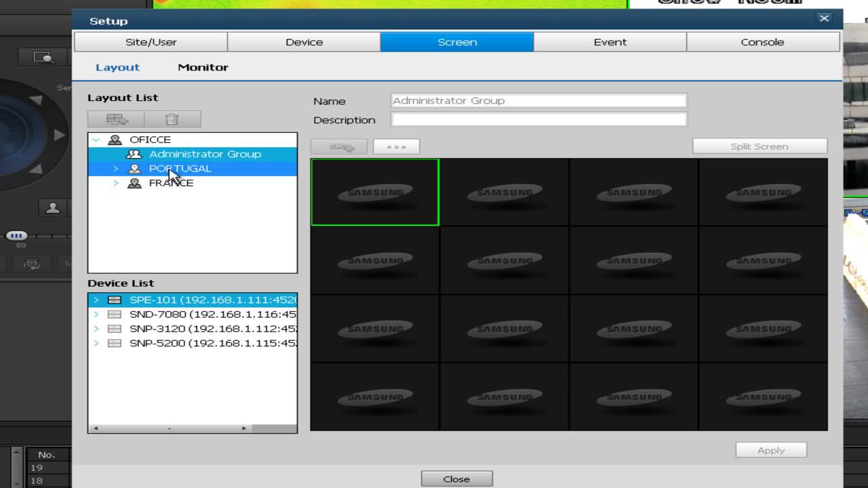Click the monitor icon button in the background window
This screenshot has height=488, width=868.
pyautogui.click(x=32, y=264)
